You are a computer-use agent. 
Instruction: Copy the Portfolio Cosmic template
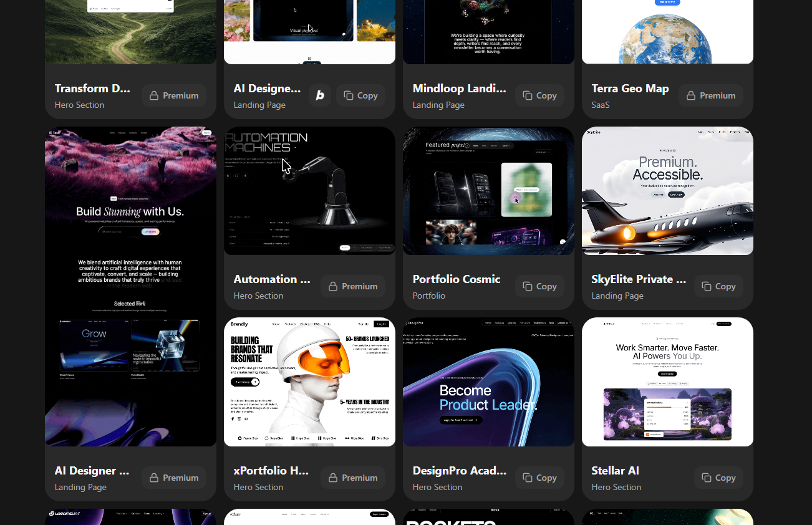click(539, 286)
